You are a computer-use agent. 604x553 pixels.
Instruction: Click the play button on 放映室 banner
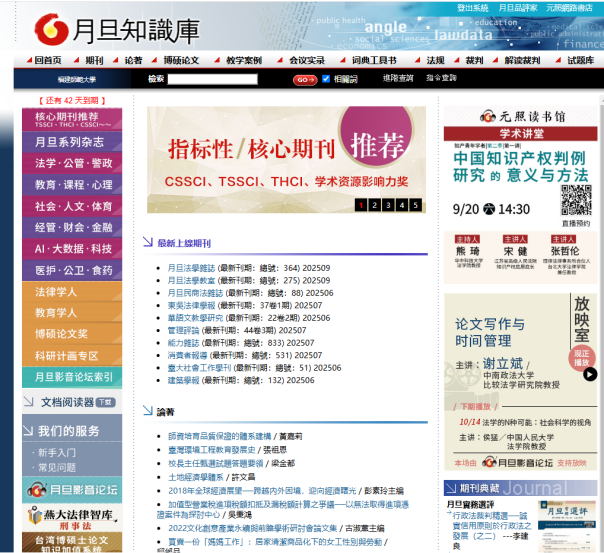point(579,357)
